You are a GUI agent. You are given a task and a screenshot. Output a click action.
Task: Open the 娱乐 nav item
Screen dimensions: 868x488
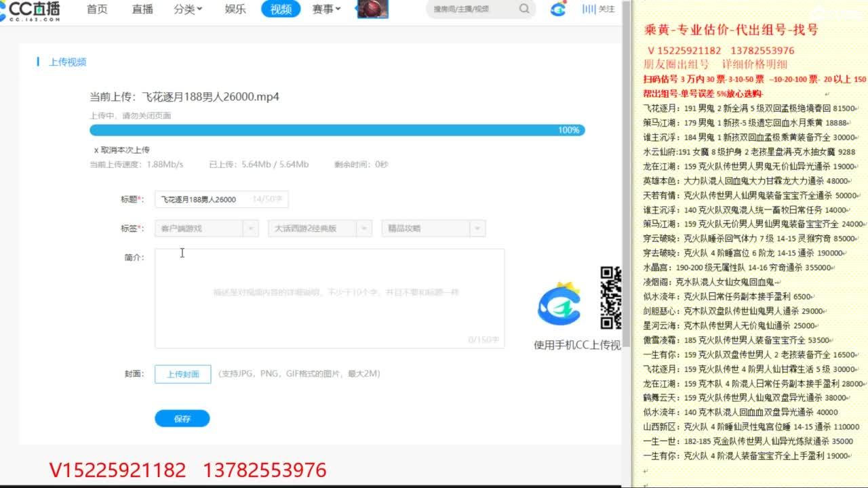(x=235, y=9)
